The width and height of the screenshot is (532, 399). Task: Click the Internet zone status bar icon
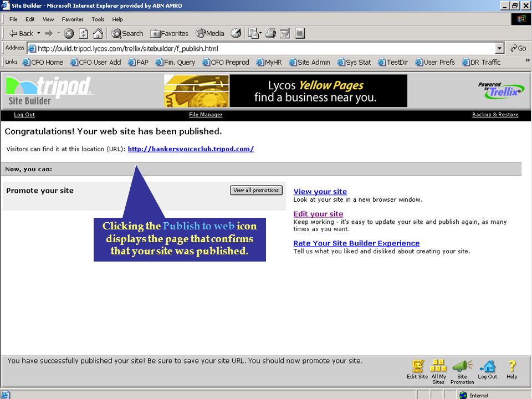[463, 395]
